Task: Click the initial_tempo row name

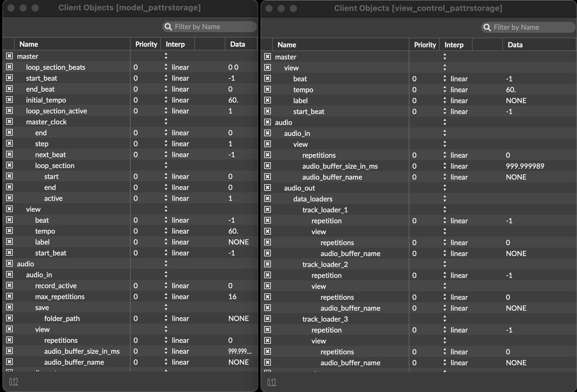Action: (46, 100)
